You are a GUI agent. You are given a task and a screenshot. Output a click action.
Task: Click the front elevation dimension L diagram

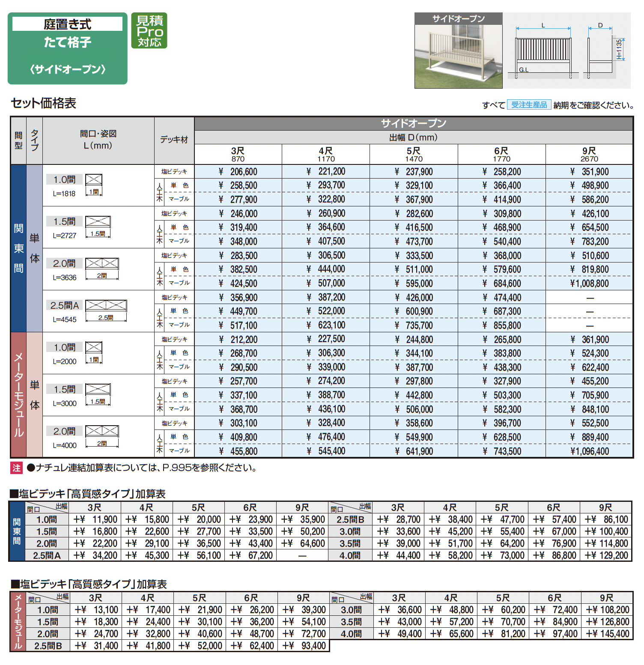point(543,51)
